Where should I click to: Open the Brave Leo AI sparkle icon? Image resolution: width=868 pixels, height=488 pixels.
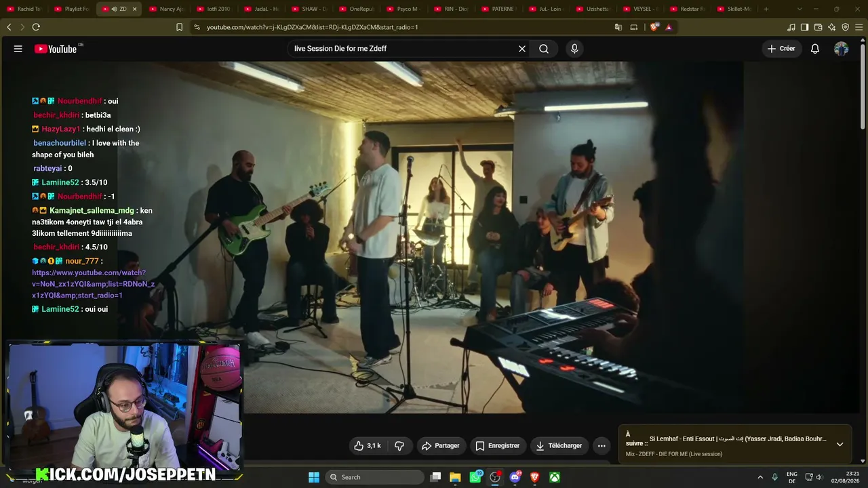pyautogui.click(x=831, y=27)
